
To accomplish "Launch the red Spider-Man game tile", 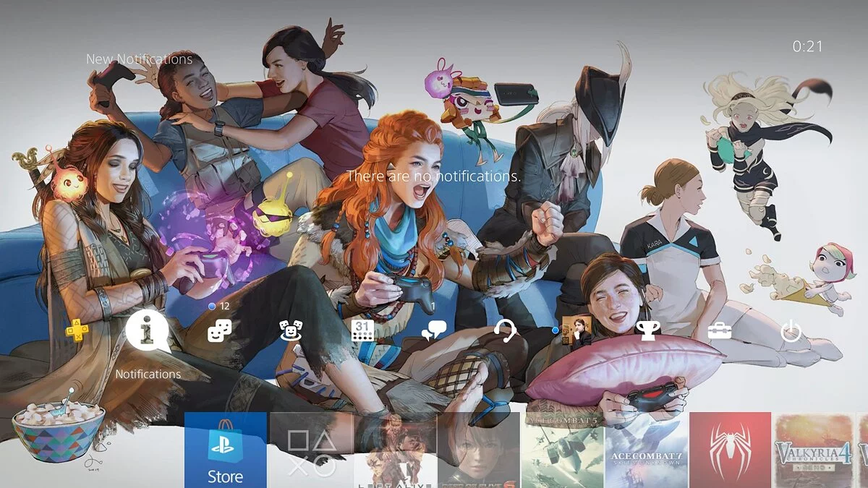I will coord(731,450).
